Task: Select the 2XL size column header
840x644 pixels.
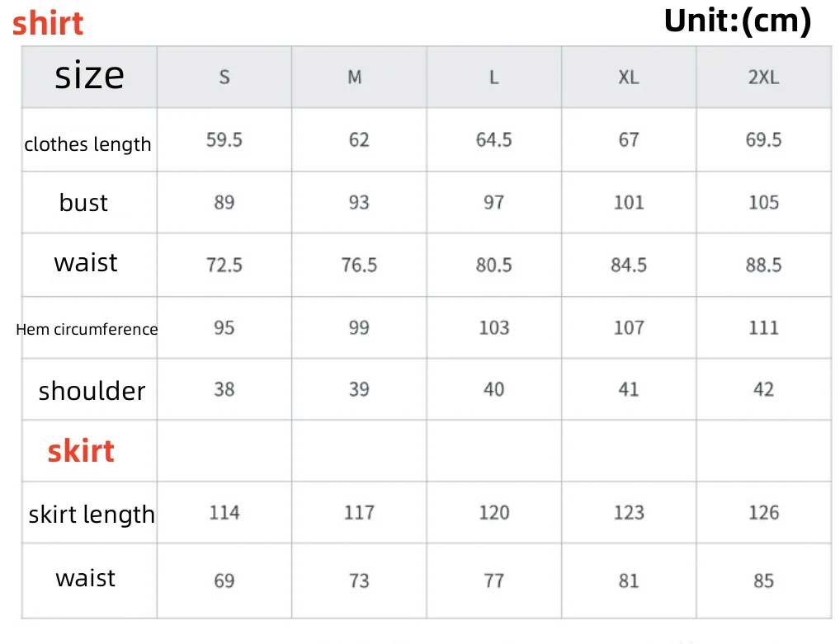Action: coord(763,78)
